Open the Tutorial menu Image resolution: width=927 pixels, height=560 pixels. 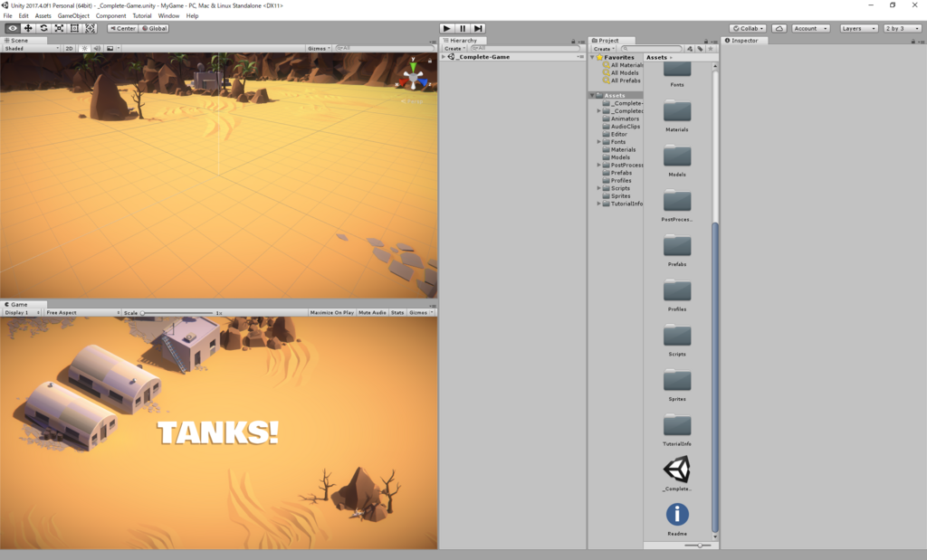pos(142,16)
